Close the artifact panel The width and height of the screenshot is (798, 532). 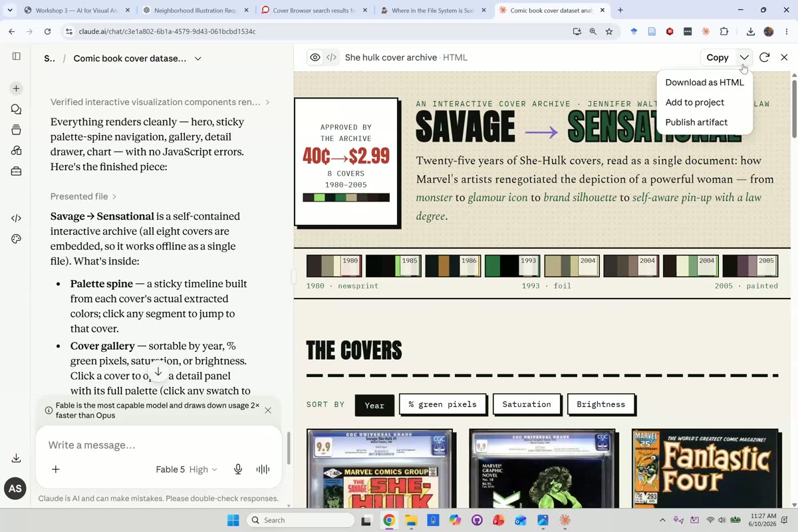(x=784, y=57)
